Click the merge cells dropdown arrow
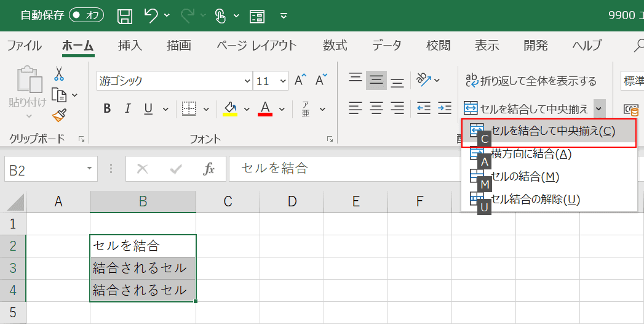Image resolution: width=644 pixels, height=324 pixels. 599,109
